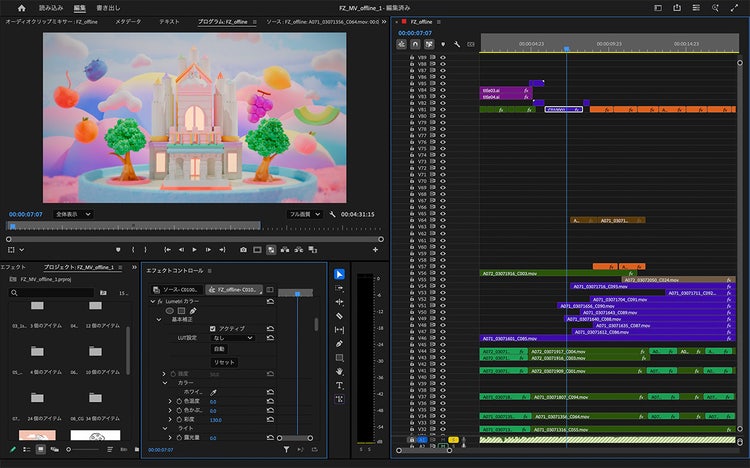This screenshot has height=468, width=750.
Task: Click the white balance eyedropper
Action: tap(212, 392)
